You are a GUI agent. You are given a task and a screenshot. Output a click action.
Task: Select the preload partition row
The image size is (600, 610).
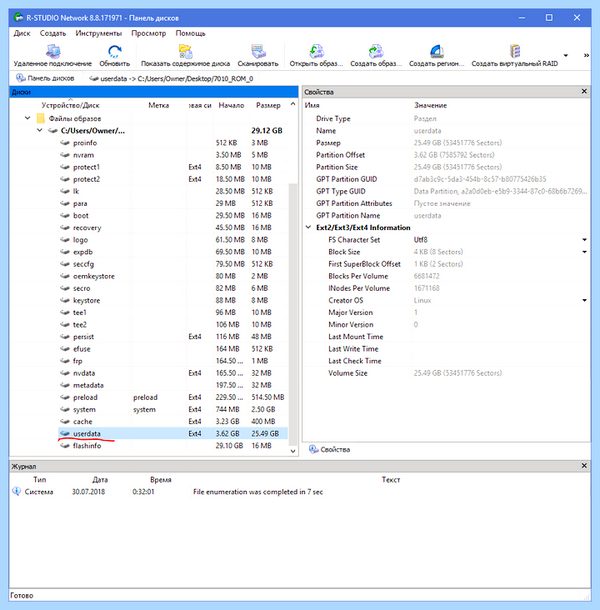[173, 397]
